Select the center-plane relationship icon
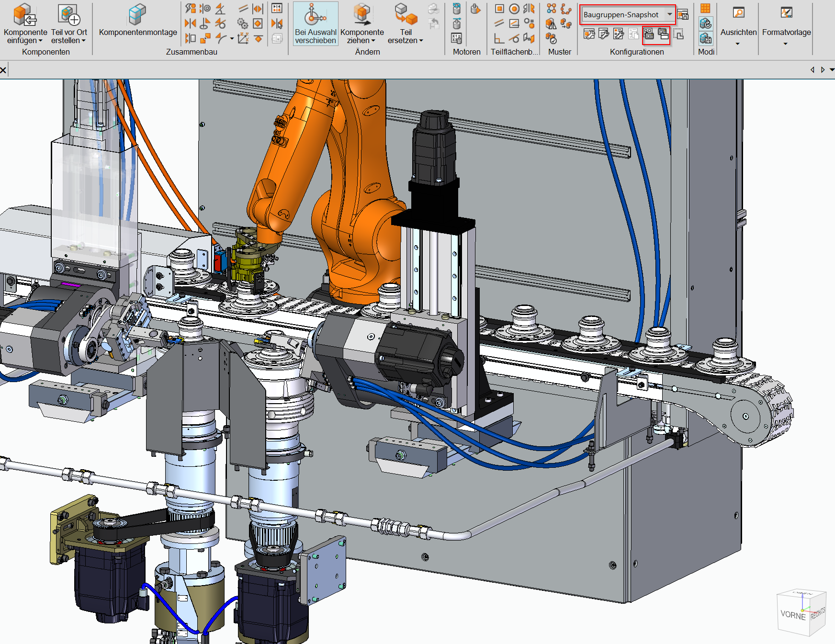835x644 pixels. pyautogui.click(x=258, y=8)
